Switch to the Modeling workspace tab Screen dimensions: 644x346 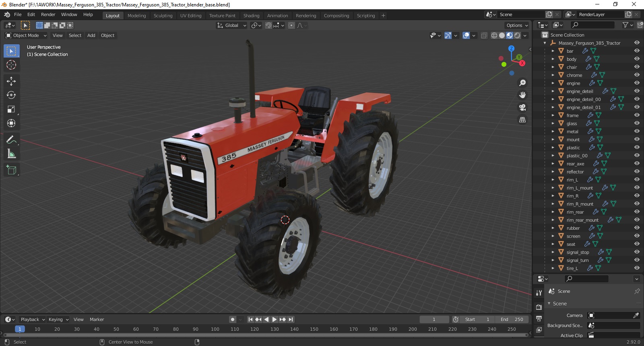[x=136, y=16]
